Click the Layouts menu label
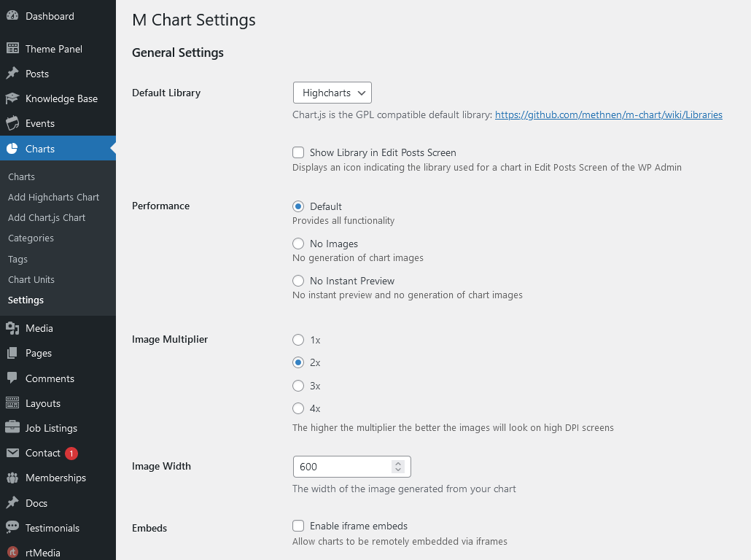The image size is (751, 560). point(43,403)
